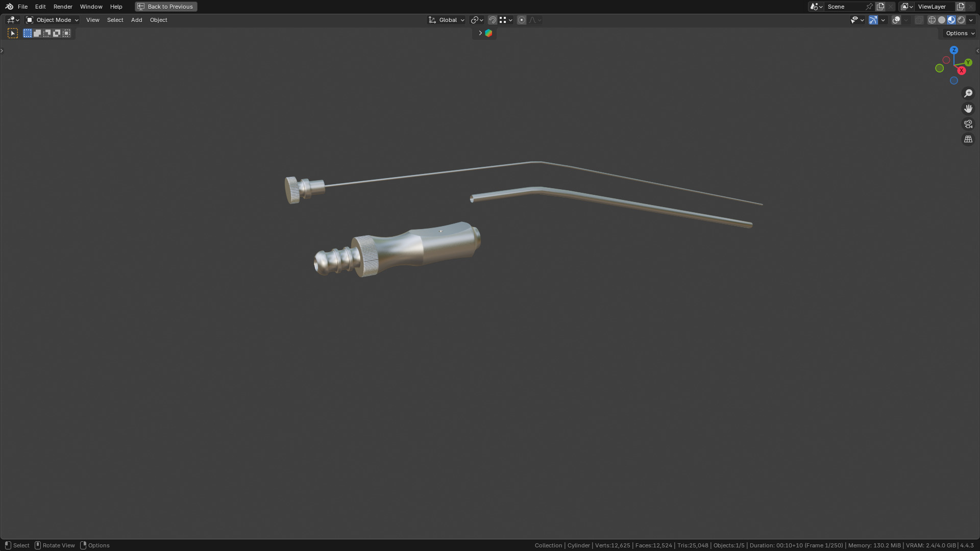Browse scenes with the scene icon
Viewport: 980px width, 551px height.
coord(816,7)
